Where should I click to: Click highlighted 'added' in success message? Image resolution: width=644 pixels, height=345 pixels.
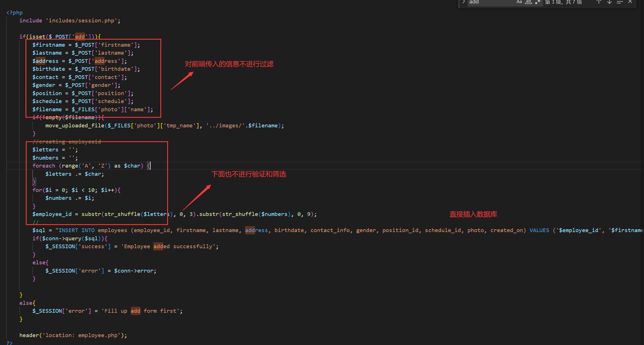(x=161, y=247)
